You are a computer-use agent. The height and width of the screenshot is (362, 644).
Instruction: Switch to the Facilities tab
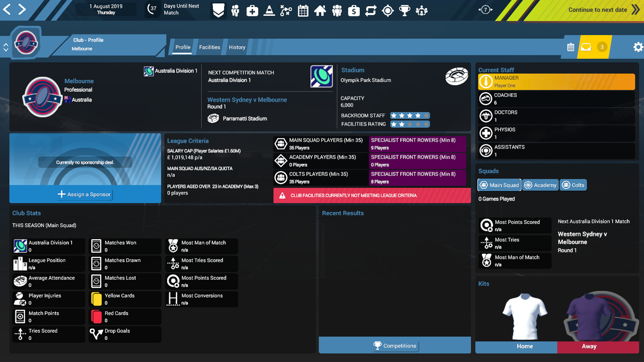(209, 47)
